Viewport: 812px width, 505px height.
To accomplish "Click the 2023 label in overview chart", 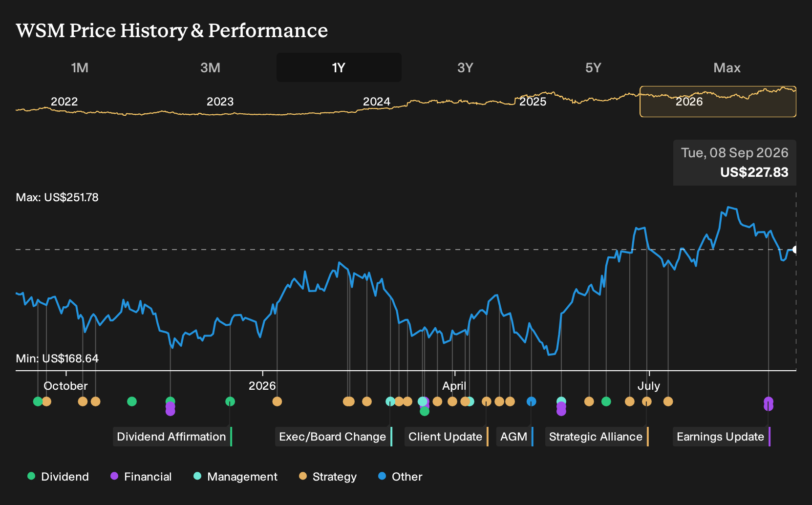I will click(220, 102).
